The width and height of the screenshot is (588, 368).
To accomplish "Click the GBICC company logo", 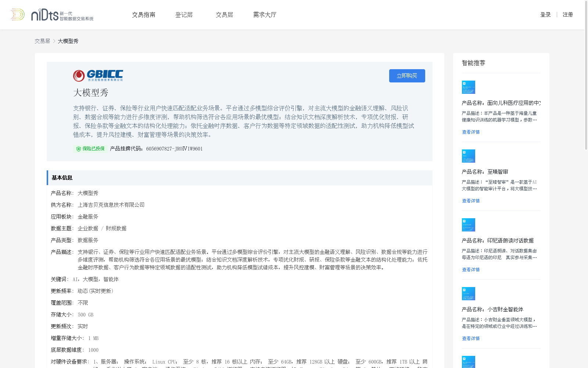I will (98, 76).
